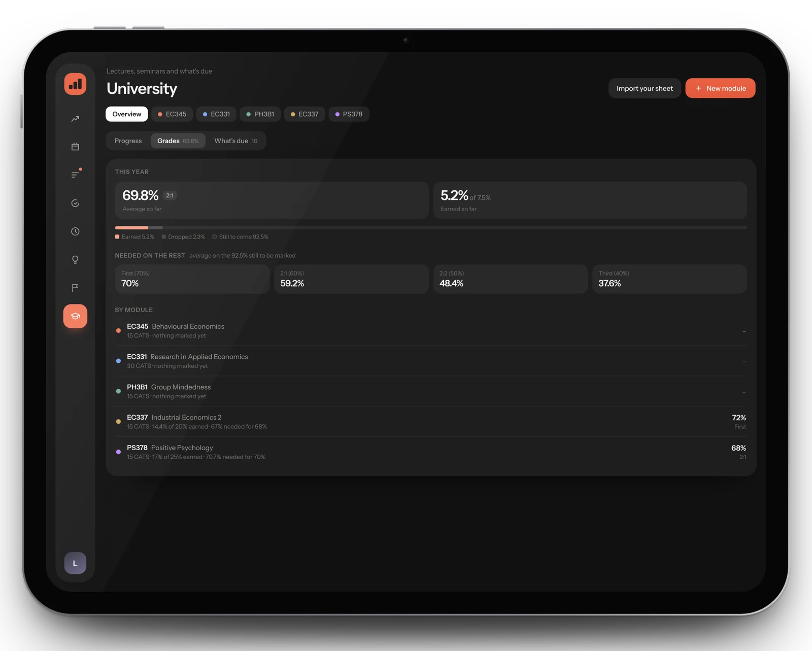Image resolution: width=812 pixels, height=651 pixels.
Task: Open the EC331 Research in Applied Economics row
Action: coord(431,361)
